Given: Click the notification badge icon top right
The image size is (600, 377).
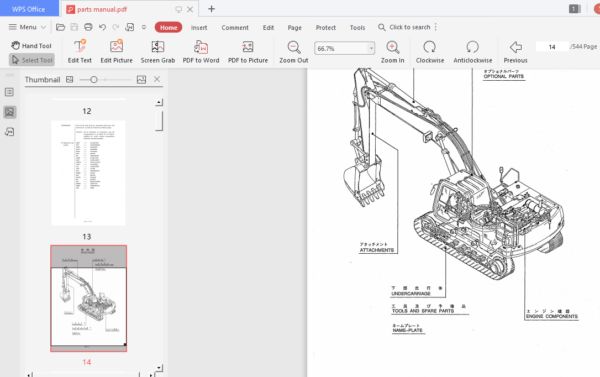Looking at the screenshot, I should click(574, 9).
